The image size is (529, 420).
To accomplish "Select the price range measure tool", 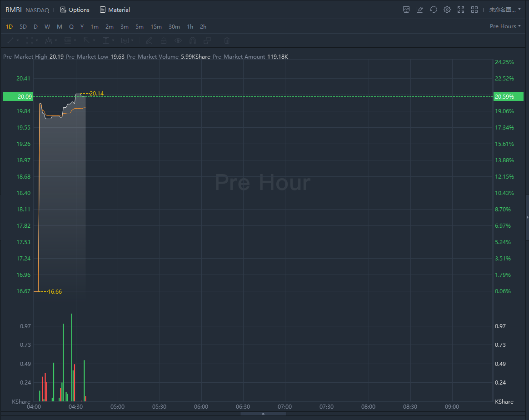I will [x=105, y=40].
